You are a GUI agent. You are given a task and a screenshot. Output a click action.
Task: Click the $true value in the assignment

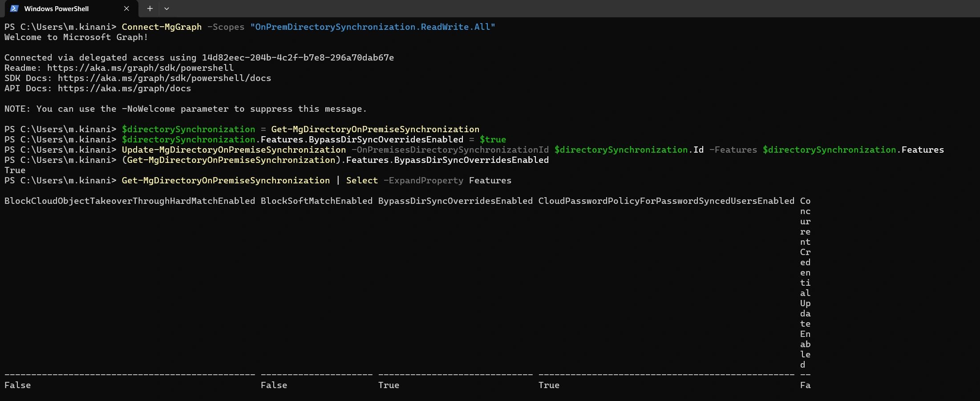click(x=493, y=139)
